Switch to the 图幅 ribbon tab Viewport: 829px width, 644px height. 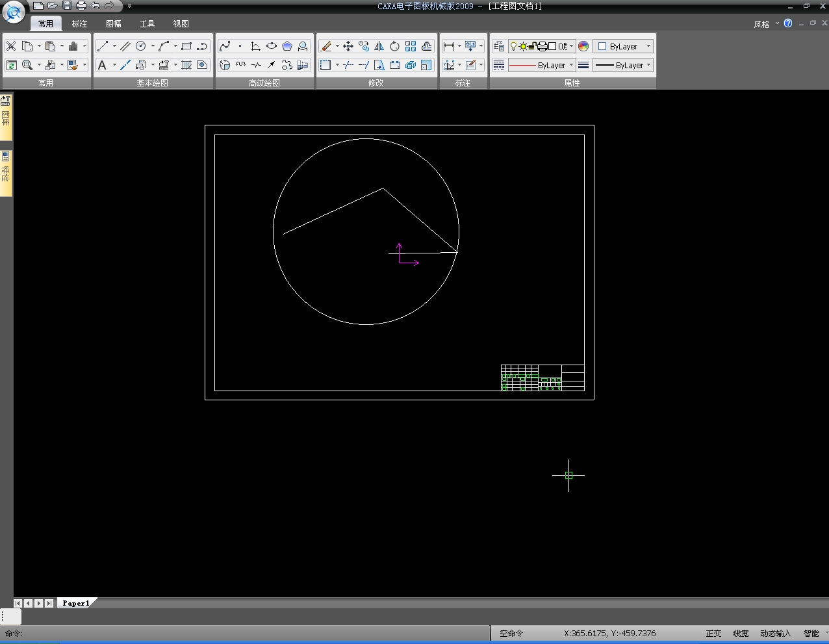(113, 24)
